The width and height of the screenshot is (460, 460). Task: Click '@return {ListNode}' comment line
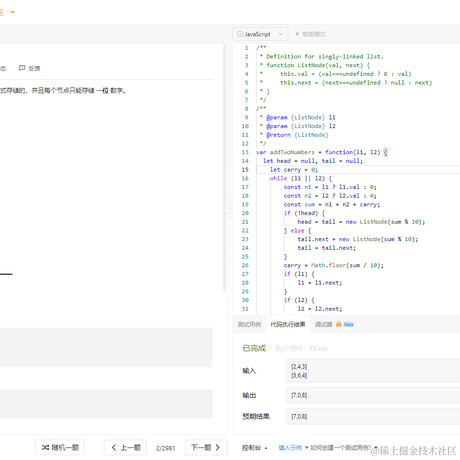[297, 135]
